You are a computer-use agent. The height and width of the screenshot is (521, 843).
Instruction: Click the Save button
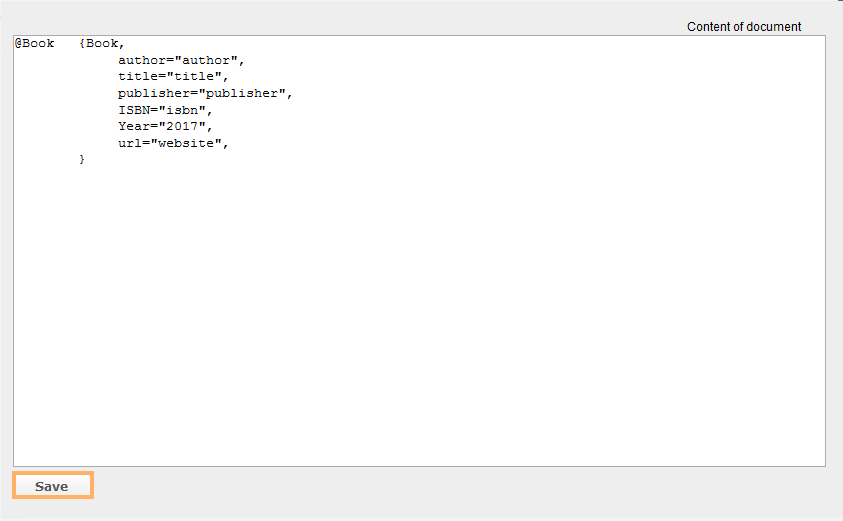tap(52, 486)
